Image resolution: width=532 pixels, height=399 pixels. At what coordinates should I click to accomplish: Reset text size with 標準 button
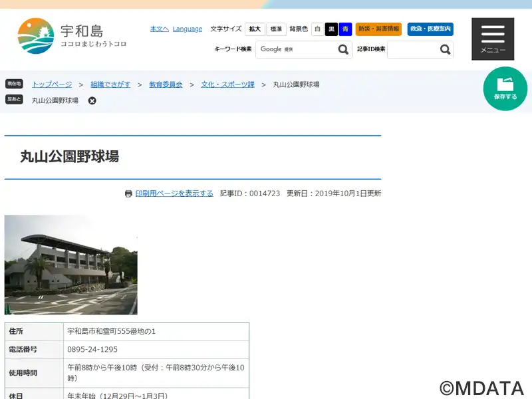point(276,29)
